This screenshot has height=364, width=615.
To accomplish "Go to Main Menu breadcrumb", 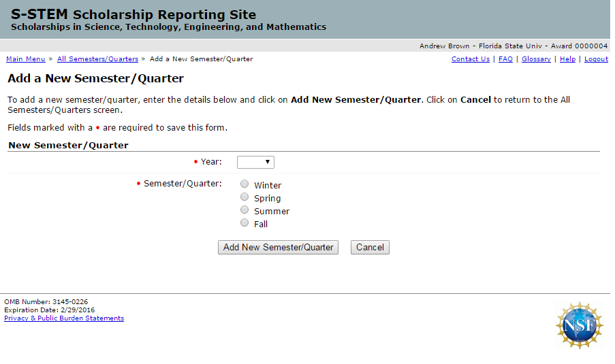I will (25, 59).
